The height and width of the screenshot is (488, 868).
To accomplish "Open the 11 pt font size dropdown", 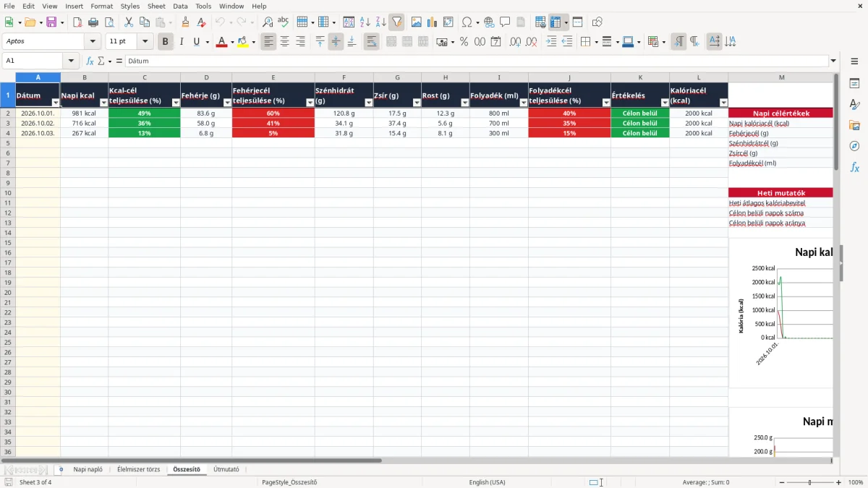I will click(145, 42).
